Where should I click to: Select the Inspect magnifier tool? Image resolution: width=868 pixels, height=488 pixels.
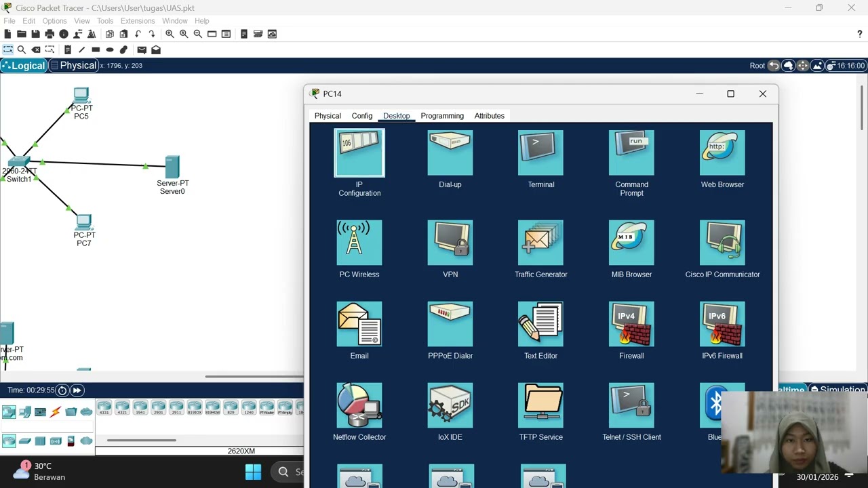(x=22, y=49)
